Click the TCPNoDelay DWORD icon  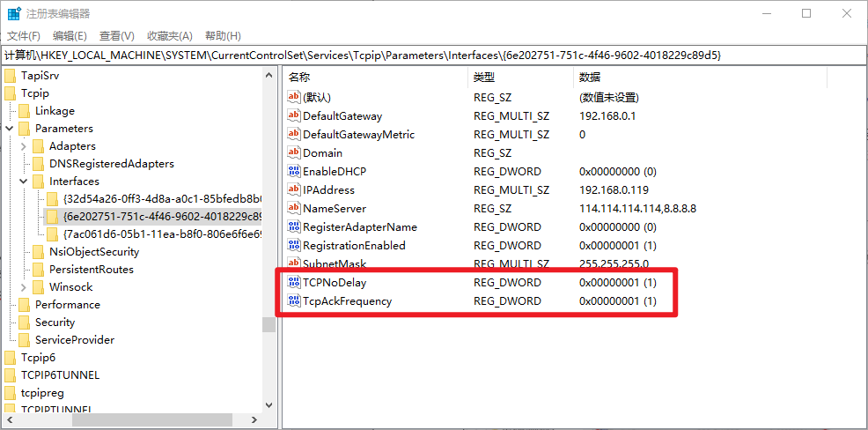(x=293, y=283)
